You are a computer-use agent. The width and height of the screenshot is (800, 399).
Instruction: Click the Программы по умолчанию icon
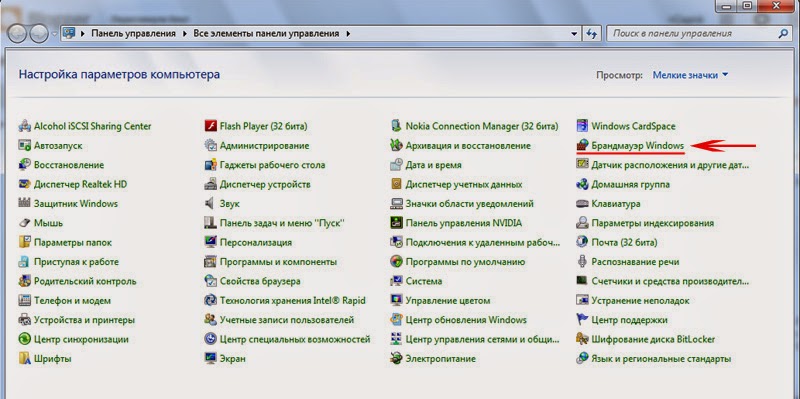click(396, 262)
